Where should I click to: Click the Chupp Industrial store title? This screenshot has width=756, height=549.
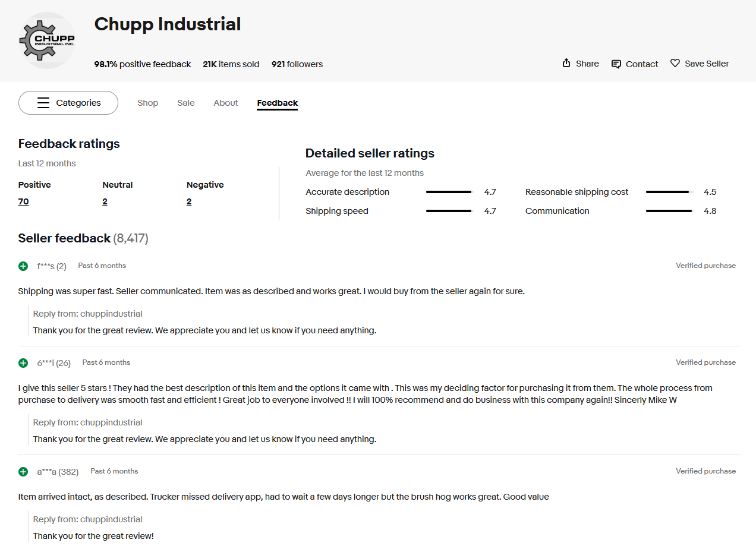click(x=168, y=24)
